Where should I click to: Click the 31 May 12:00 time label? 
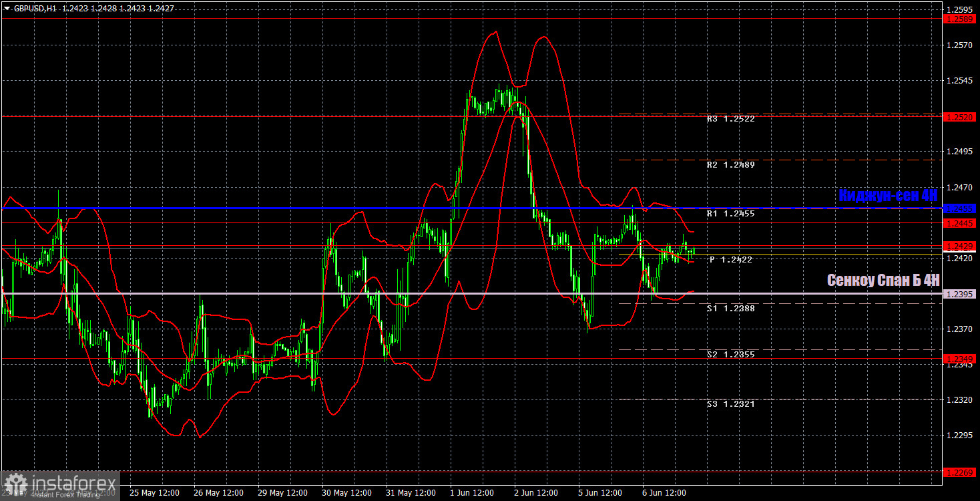[411, 493]
